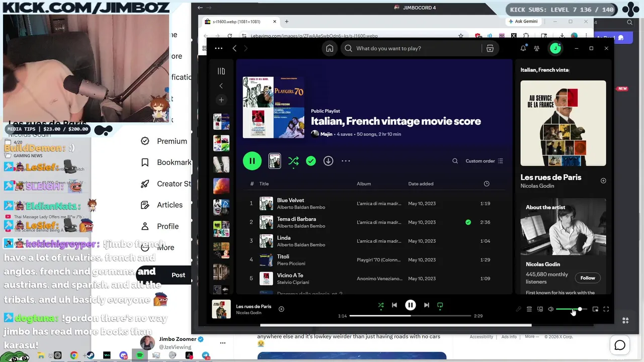Open Articles in the X sidebar
The width and height of the screenshot is (644, 362).
click(162, 205)
